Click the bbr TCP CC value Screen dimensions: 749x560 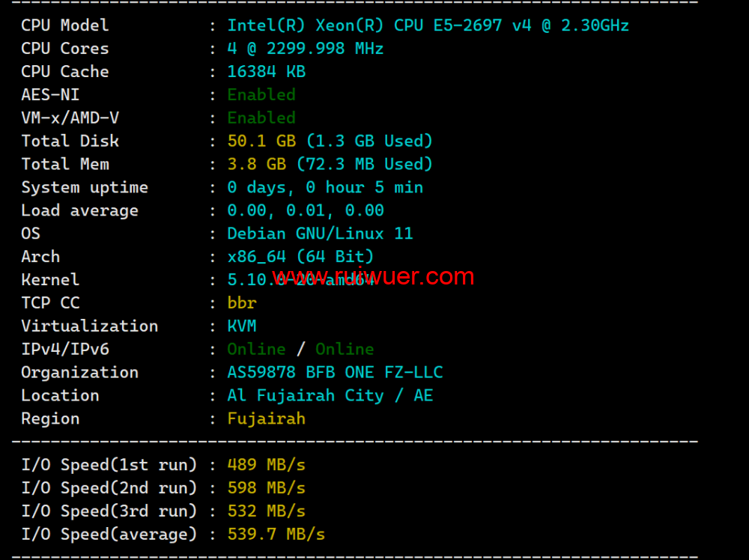pyautogui.click(x=242, y=303)
